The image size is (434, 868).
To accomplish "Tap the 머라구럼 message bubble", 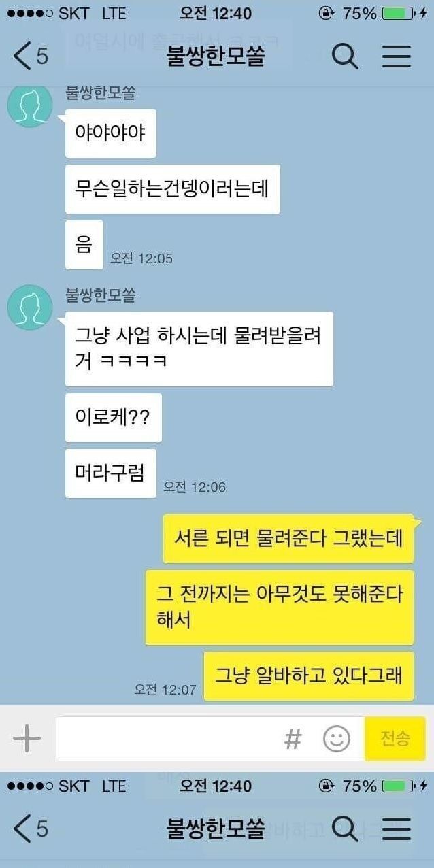I will click(x=111, y=473).
